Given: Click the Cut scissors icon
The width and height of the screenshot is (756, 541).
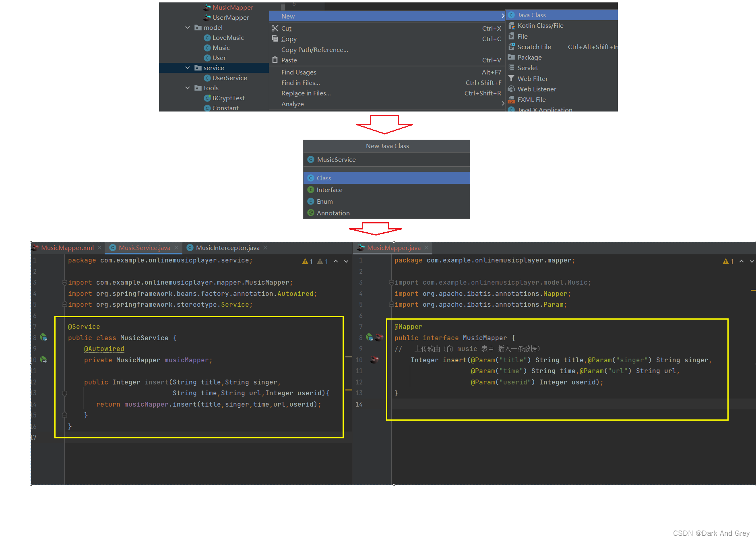Looking at the screenshot, I should pyautogui.click(x=275, y=28).
